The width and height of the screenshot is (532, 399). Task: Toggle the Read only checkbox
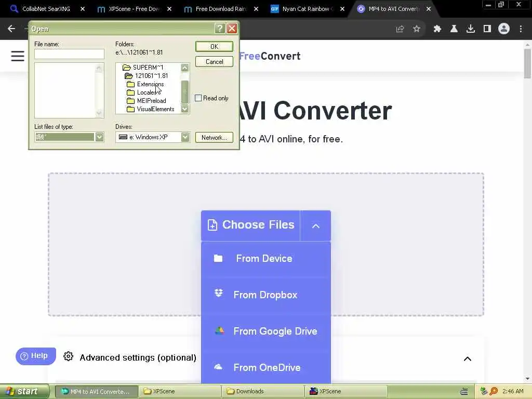click(x=198, y=98)
